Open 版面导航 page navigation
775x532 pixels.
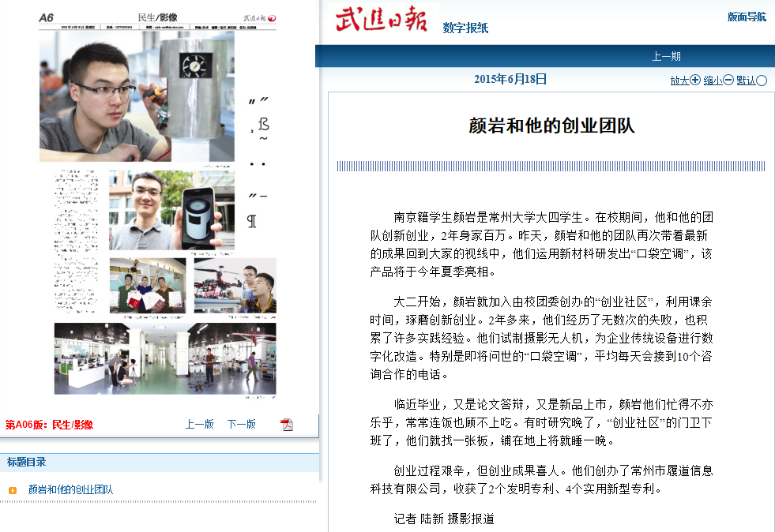(746, 17)
